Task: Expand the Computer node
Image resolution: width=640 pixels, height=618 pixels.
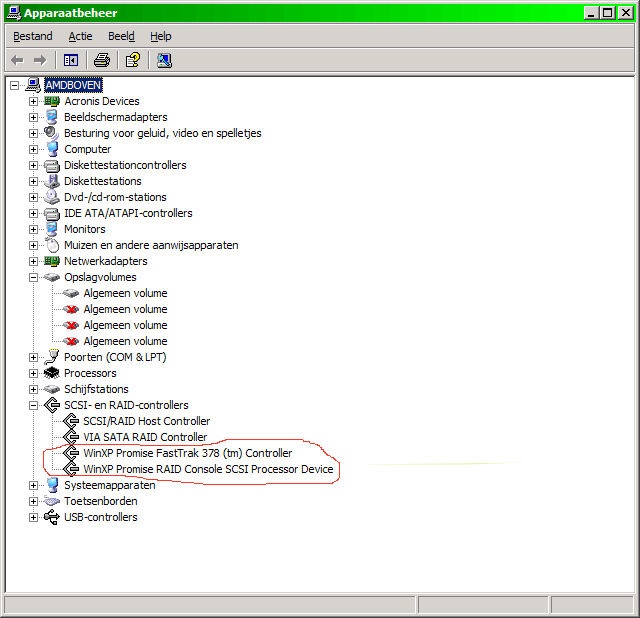Action: point(33,149)
